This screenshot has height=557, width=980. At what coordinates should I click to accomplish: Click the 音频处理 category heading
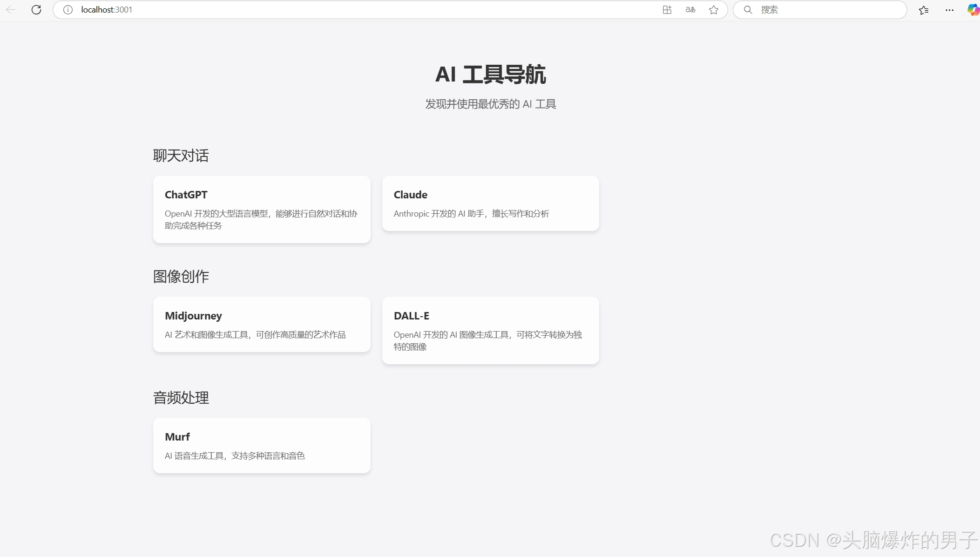181,398
